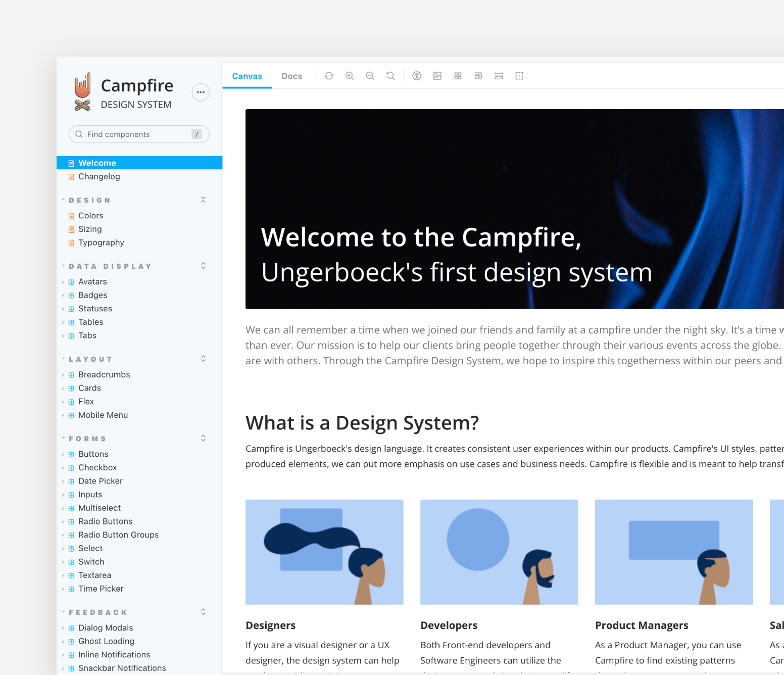The width and height of the screenshot is (784, 675).
Task: Click the Welcome to the Campfire banner
Action: click(515, 209)
